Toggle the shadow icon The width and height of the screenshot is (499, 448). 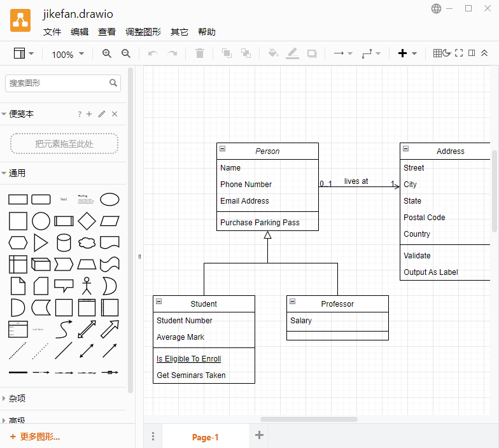coord(312,53)
